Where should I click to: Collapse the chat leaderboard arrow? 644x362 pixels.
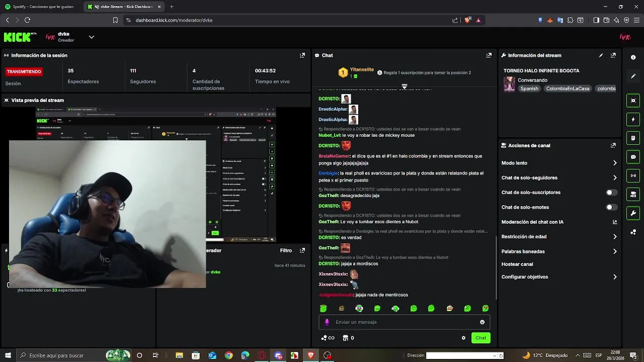[x=404, y=86]
